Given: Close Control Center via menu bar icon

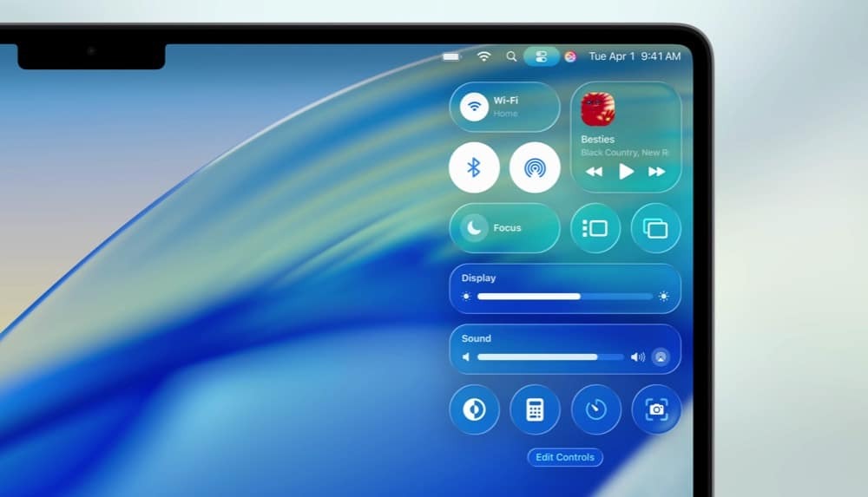Looking at the screenshot, I should pyautogui.click(x=541, y=56).
